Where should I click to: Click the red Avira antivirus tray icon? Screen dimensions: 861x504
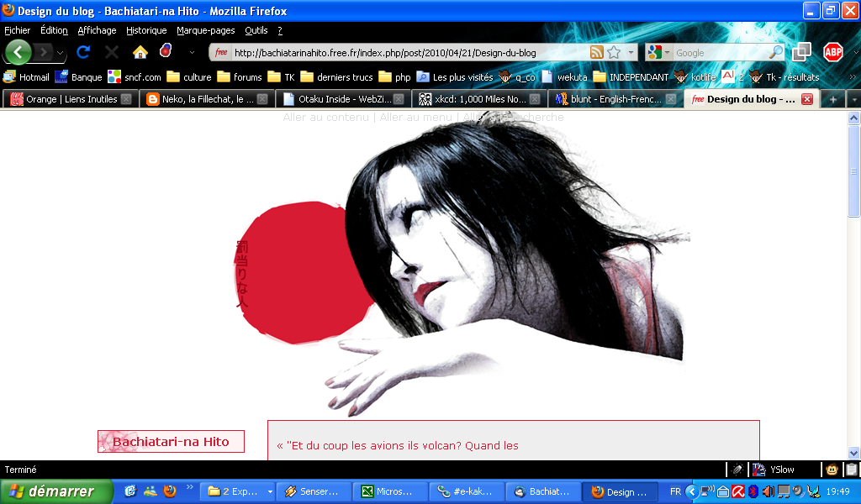(738, 491)
